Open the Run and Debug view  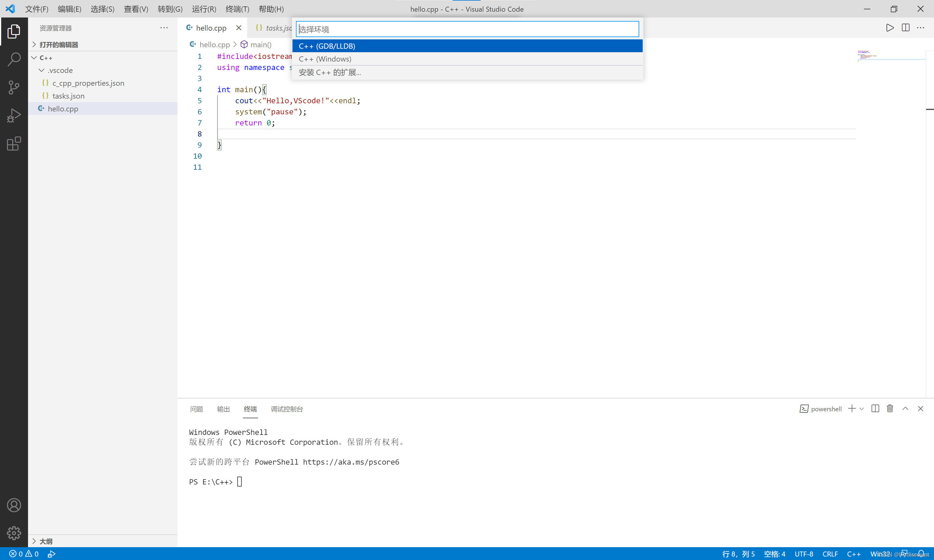(x=14, y=115)
